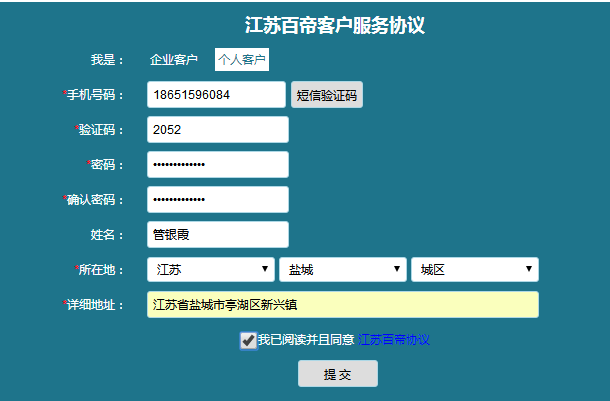
Task: Click the 我是 label text
Action: point(107,60)
